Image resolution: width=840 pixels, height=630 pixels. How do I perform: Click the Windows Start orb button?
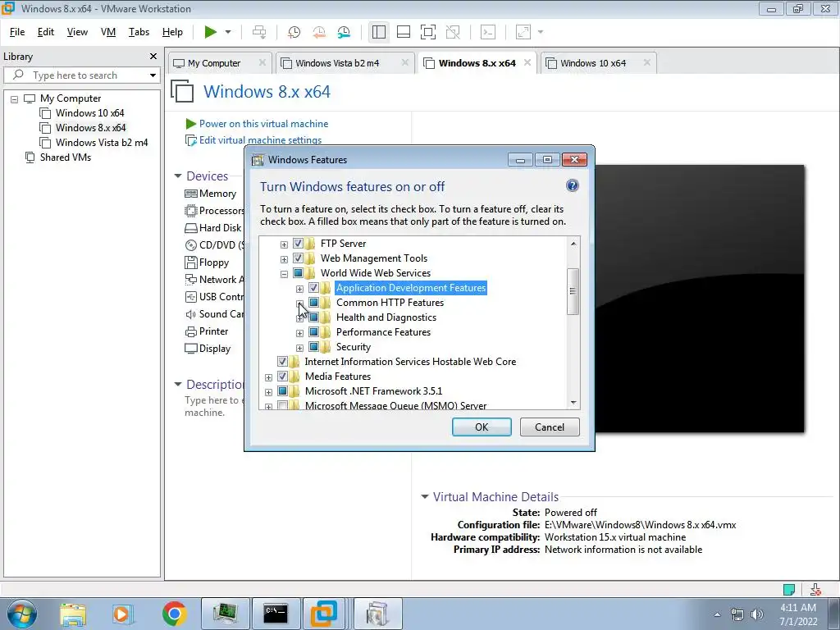pyautogui.click(x=21, y=614)
